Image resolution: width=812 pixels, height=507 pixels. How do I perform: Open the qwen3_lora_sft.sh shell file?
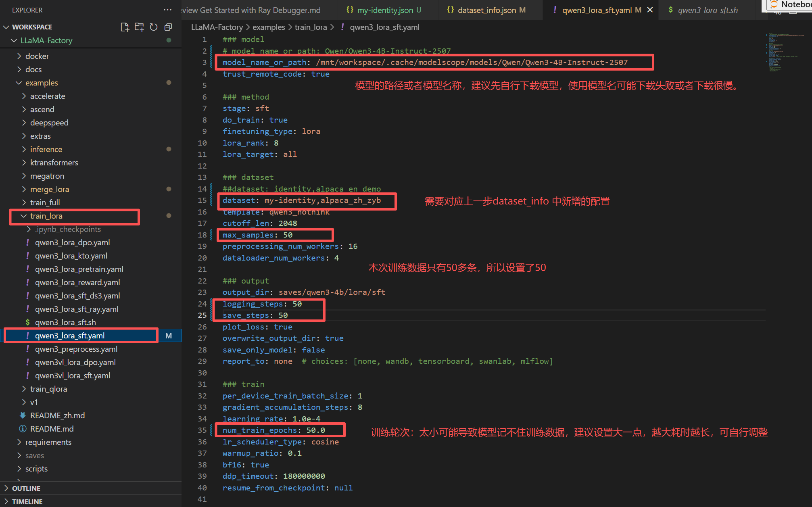[x=65, y=322]
